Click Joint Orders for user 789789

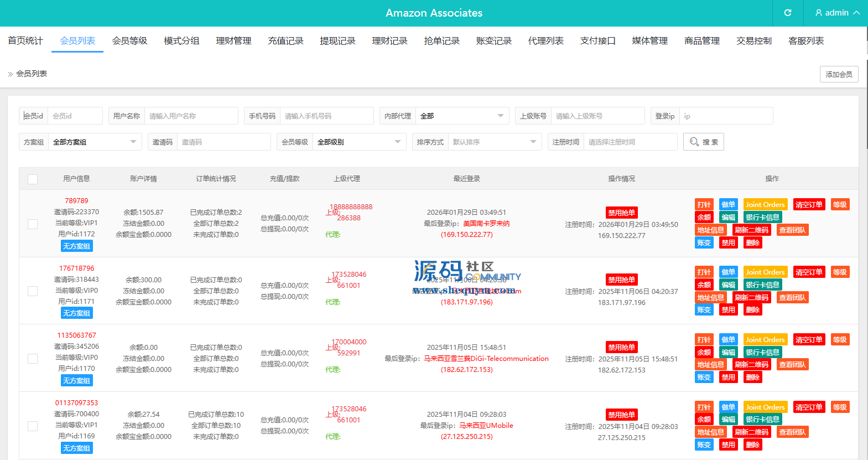pyautogui.click(x=765, y=205)
